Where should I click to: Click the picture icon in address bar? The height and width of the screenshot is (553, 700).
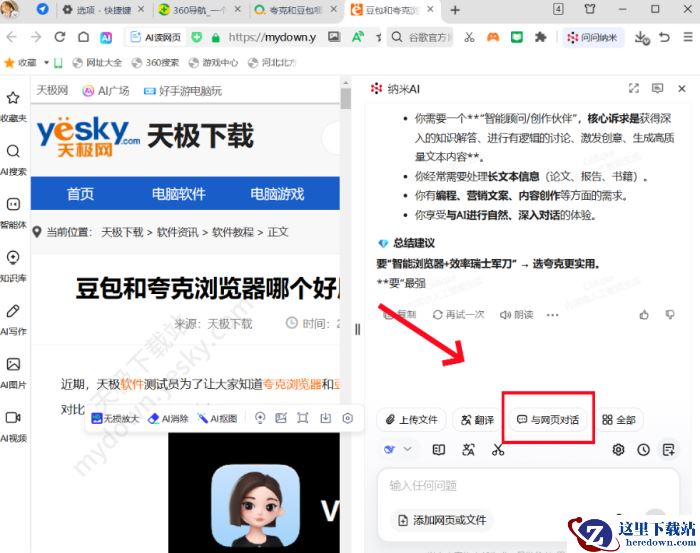tap(334, 37)
